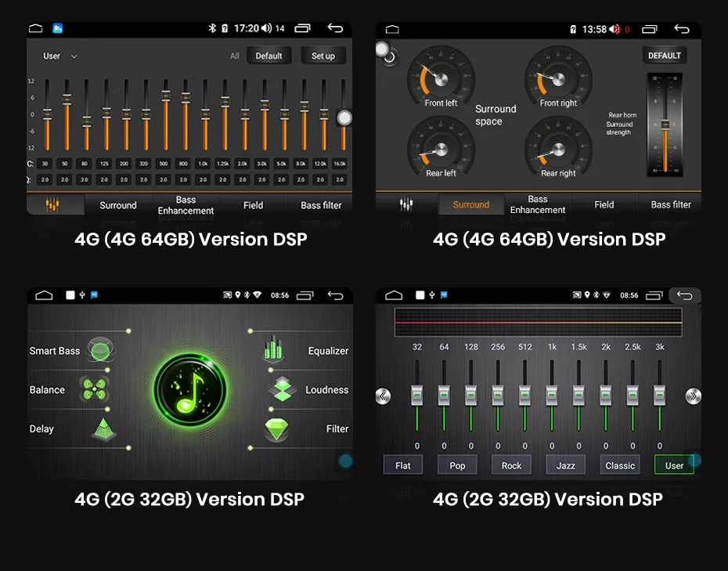Click the Rear left dial
Screen dimensions: 728x571
coord(441,148)
